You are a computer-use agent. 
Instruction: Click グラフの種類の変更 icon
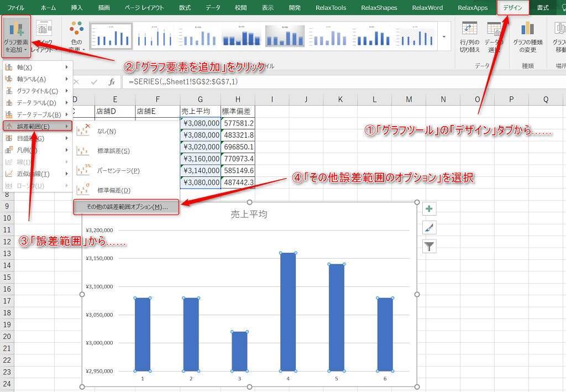(527, 36)
